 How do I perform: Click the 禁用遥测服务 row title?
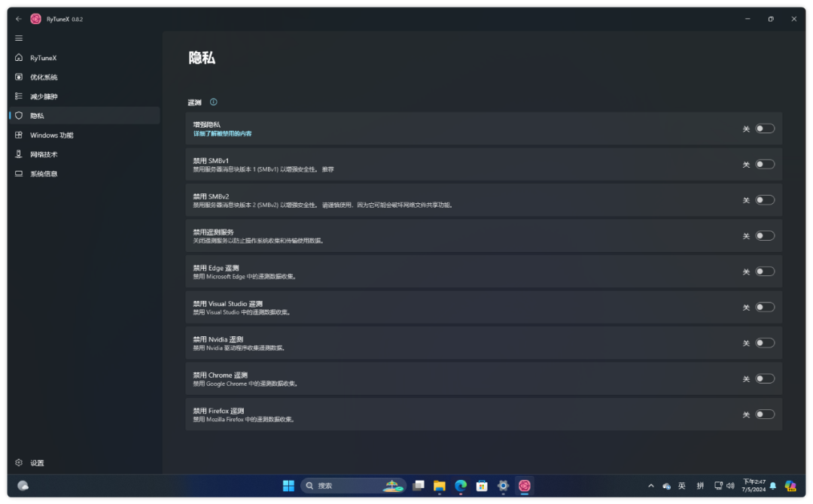click(214, 232)
